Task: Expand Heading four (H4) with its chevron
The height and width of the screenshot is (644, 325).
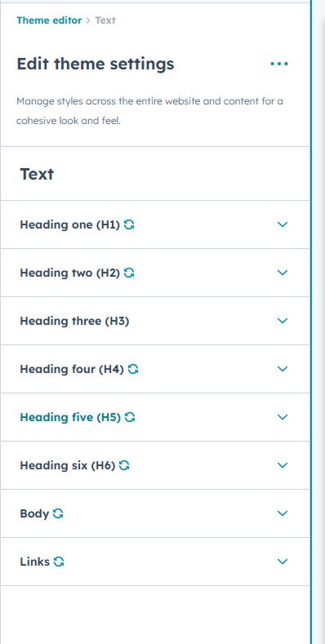Action: [283, 369]
